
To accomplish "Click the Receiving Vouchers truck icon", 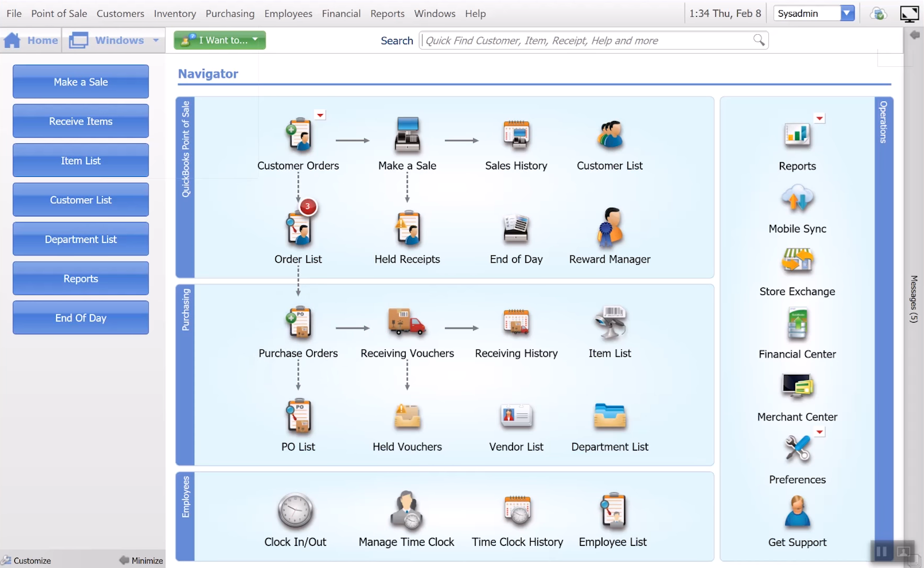I will point(407,322).
